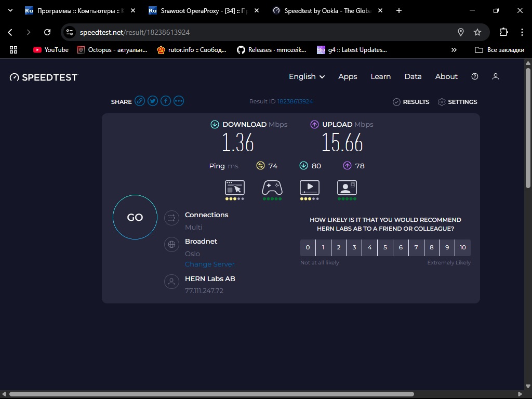Expand the English language dropdown
The width and height of the screenshot is (532, 399).
coord(307,76)
